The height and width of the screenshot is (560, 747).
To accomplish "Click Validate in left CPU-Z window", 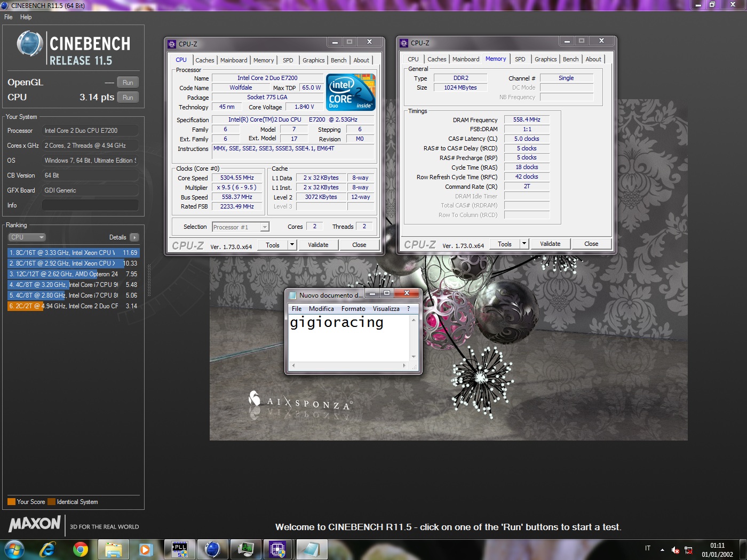I will click(x=318, y=245).
